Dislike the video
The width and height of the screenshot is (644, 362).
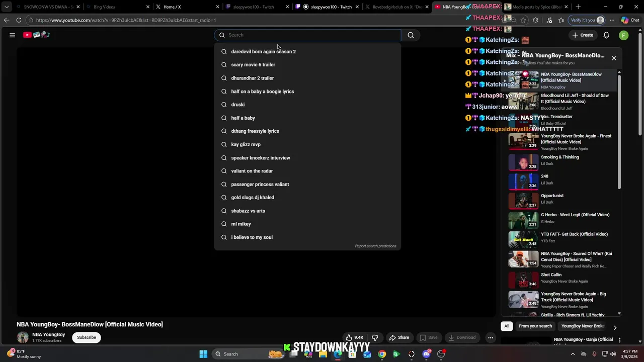click(x=375, y=337)
